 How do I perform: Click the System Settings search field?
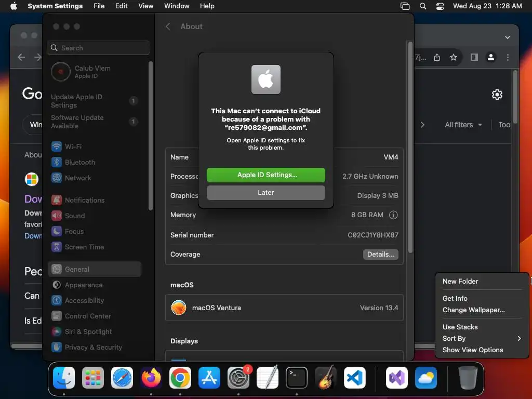99,48
